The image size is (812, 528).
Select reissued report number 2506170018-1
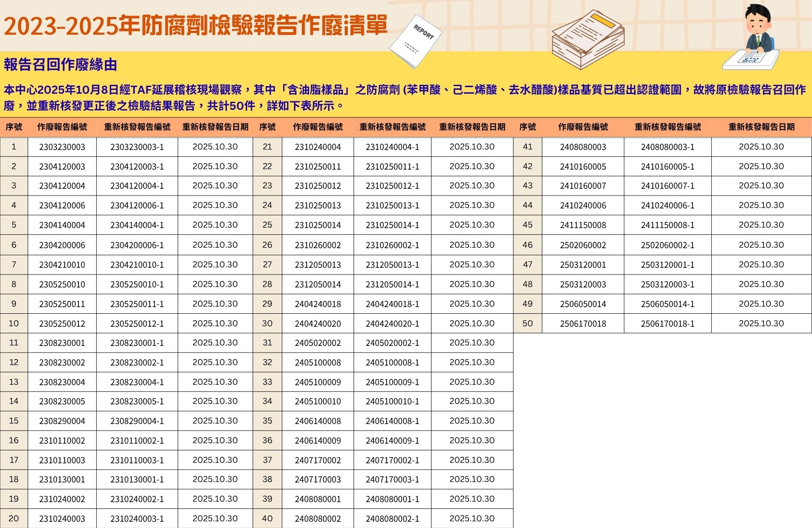tap(668, 324)
